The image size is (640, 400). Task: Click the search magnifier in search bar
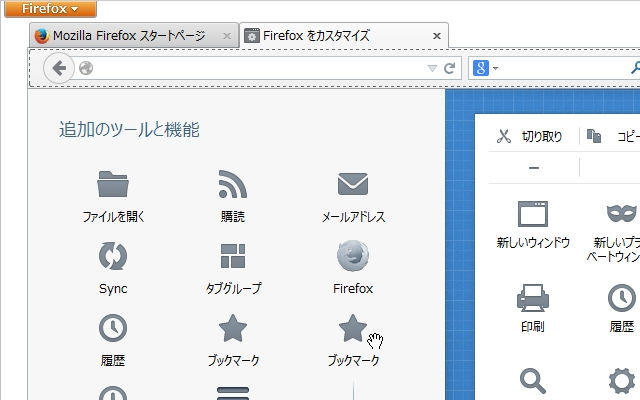635,68
